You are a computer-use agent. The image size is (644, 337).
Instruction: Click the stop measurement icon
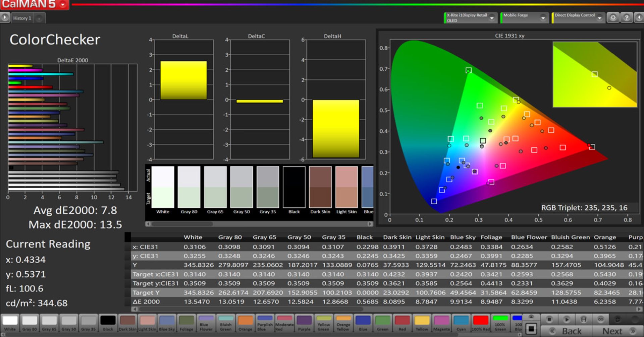pyautogui.click(x=549, y=319)
